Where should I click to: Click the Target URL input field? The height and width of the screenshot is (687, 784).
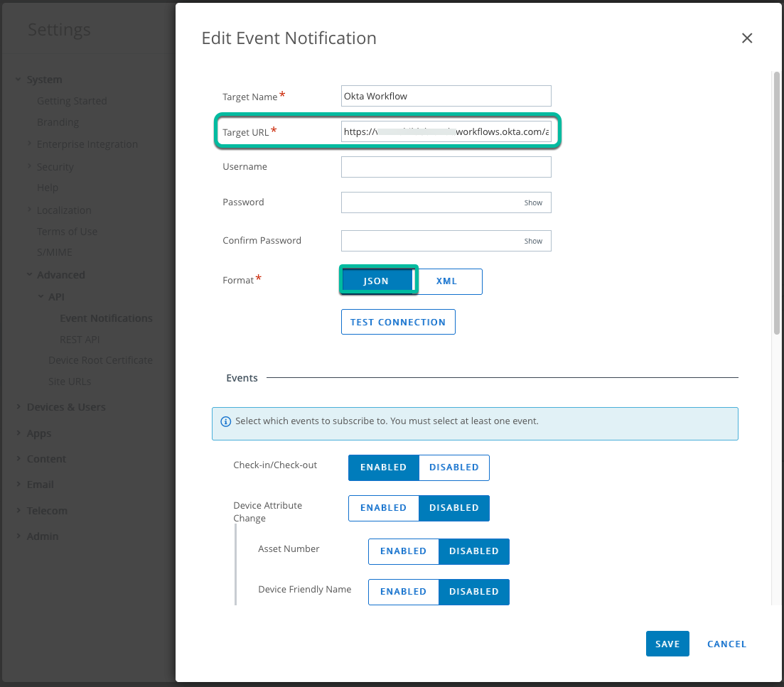446,132
